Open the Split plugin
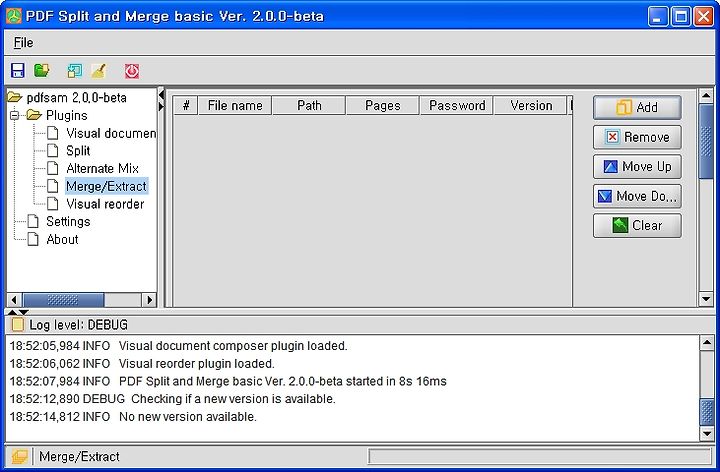 pyautogui.click(x=78, y=151)
